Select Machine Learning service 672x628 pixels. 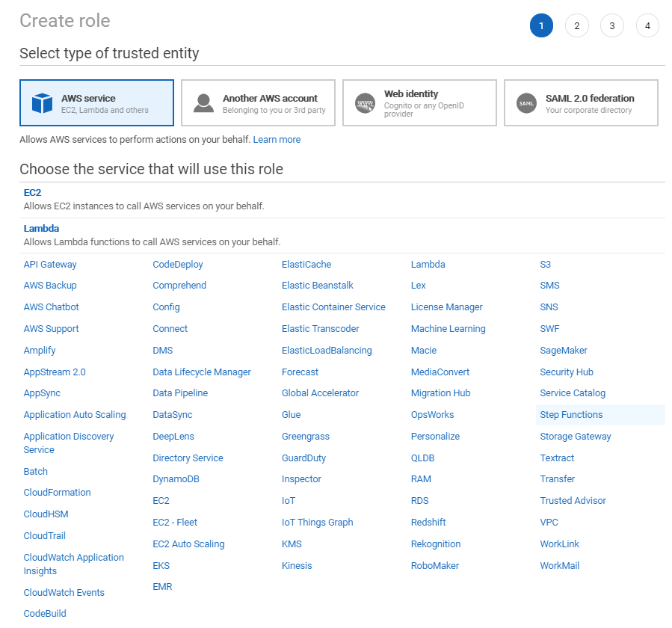pyautogui.click(x=448, y=329)
